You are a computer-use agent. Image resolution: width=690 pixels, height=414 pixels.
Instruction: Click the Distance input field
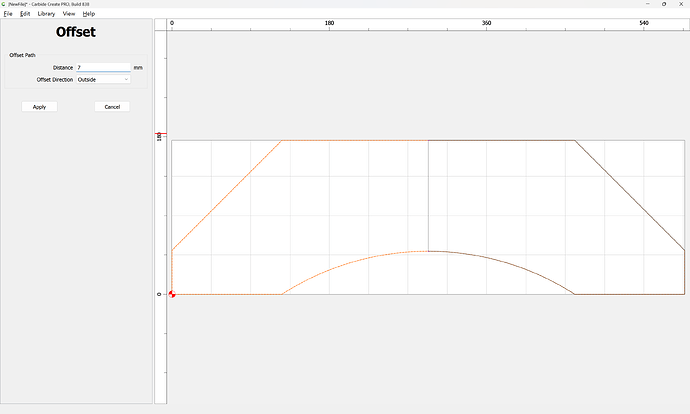pyautogui.click(x=102, y=67)
